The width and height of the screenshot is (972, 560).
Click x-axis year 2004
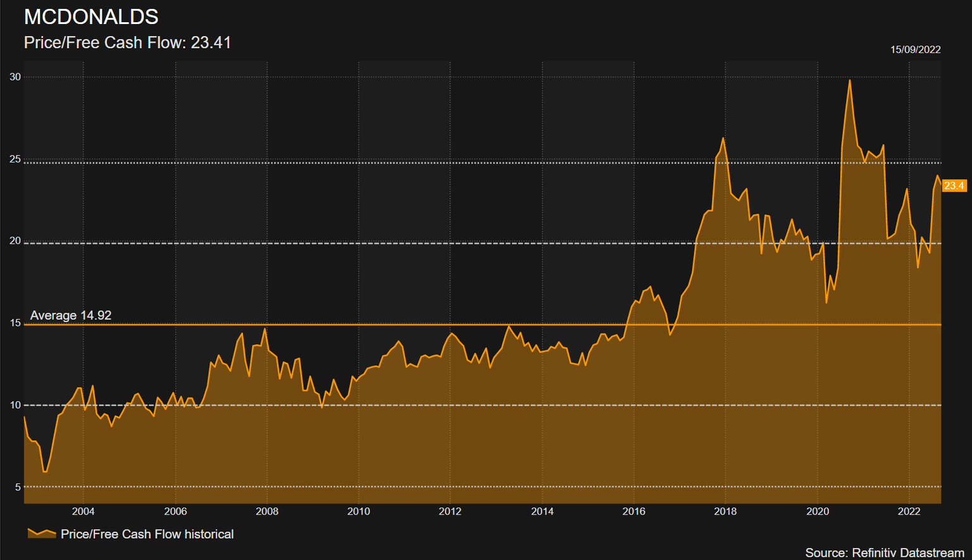[x=84, y=511]
